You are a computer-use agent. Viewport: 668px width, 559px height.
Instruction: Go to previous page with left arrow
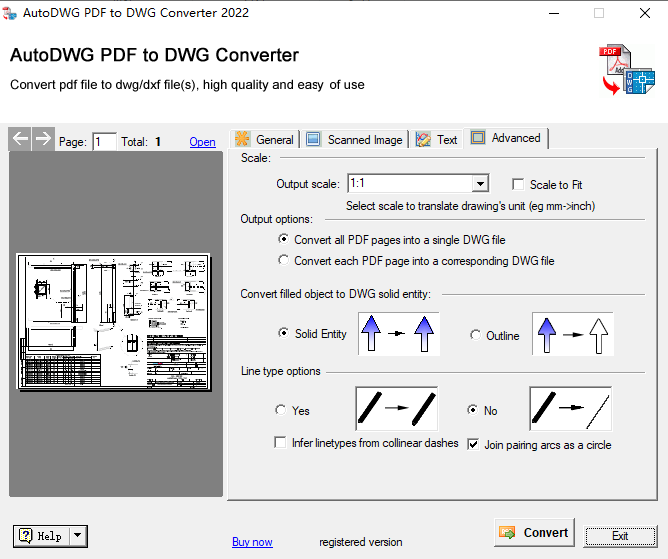20,139
